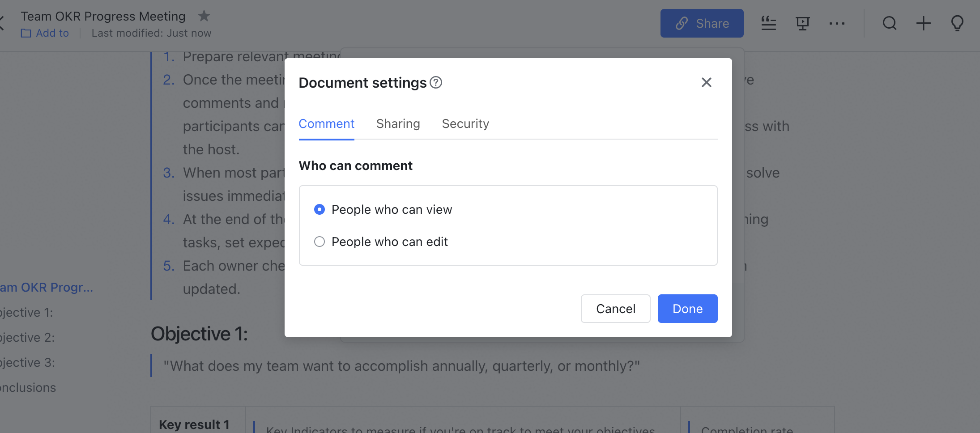
Task: Select the People who can view option
Action: (319, 209)
